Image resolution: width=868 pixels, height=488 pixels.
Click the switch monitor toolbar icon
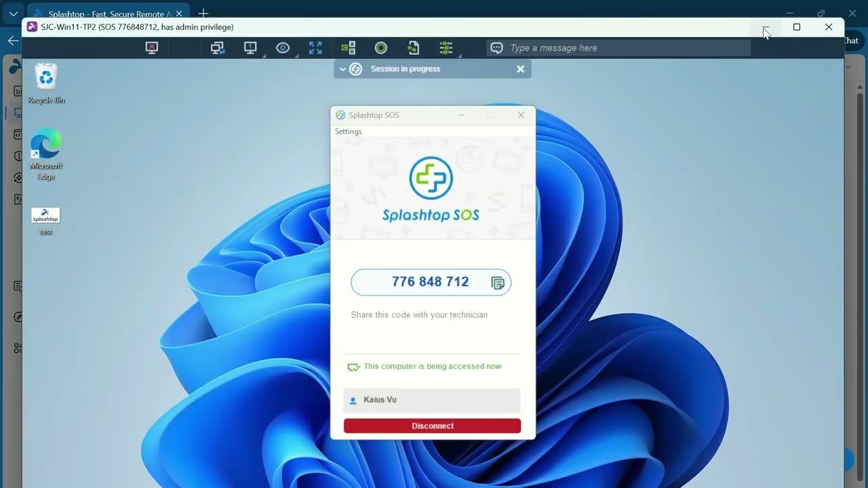217,47
